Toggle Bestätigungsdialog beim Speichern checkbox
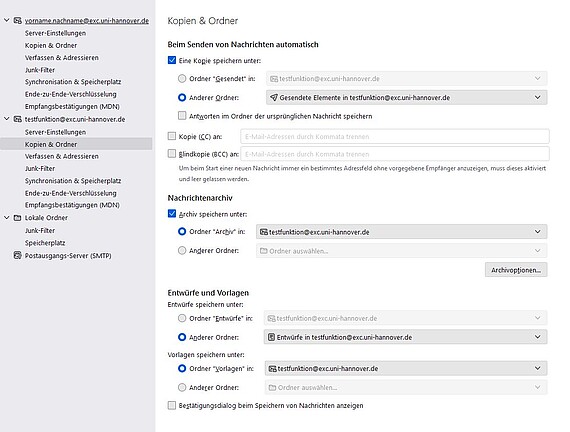The width and height of the screenshot is (570, 432). pos(172,405)
